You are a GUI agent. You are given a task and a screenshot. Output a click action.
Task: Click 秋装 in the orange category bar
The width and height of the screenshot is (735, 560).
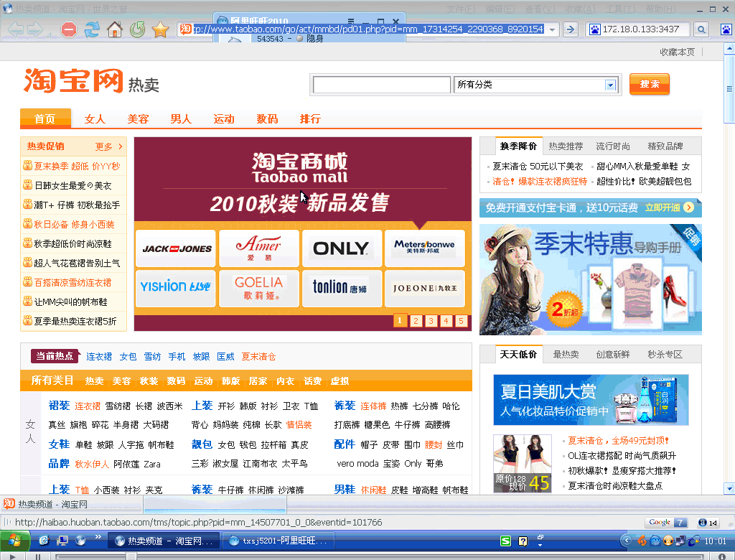[x=149, y=381]
